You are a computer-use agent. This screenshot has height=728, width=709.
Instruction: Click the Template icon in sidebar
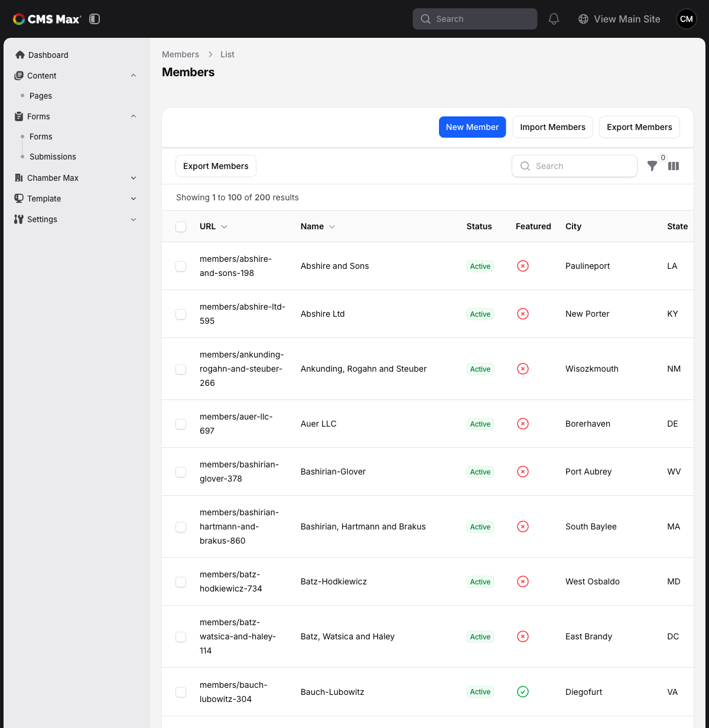pyautogui.click(x=19, y=199)
